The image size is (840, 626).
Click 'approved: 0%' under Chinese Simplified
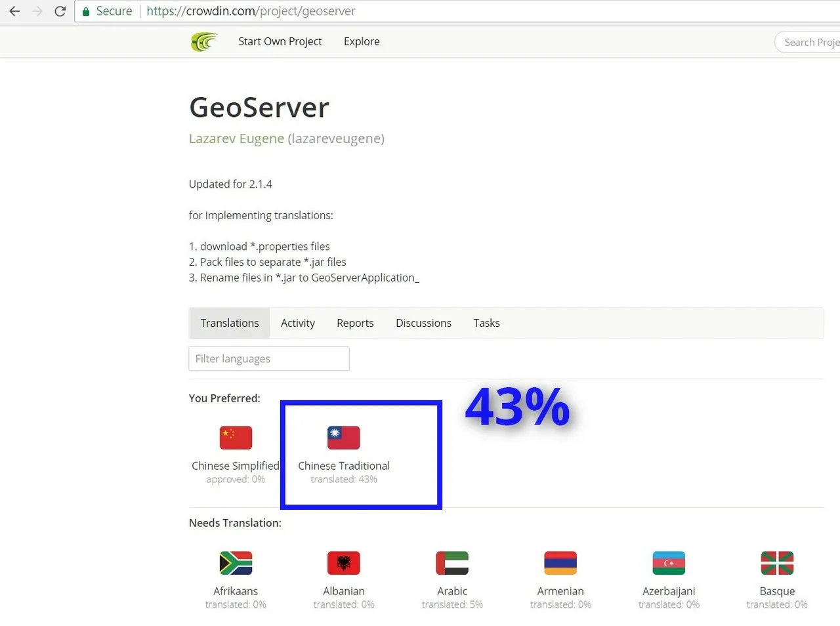[236, 480]
